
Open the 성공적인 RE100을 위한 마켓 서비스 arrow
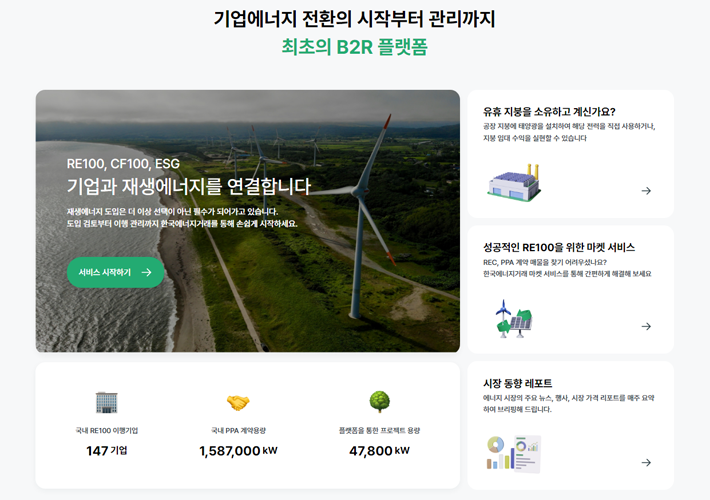coord(646,326)
